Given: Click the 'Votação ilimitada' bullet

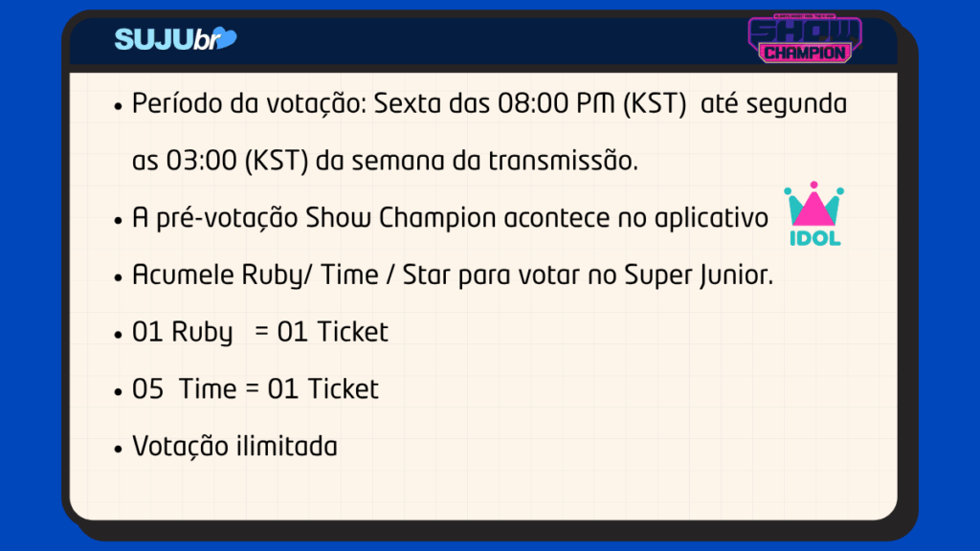Looking at the screenshot, I should point(234,447).
